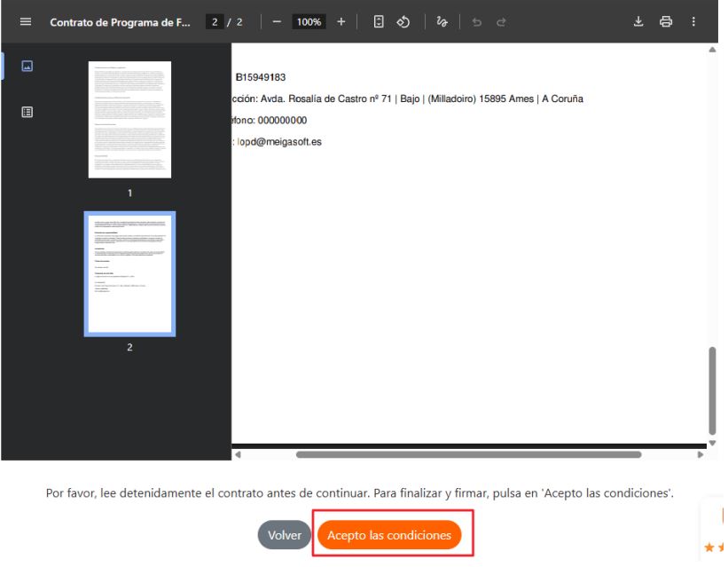This screenshot has width=728, height=567.
Task: Print the contract document
Action: (665, 21)
